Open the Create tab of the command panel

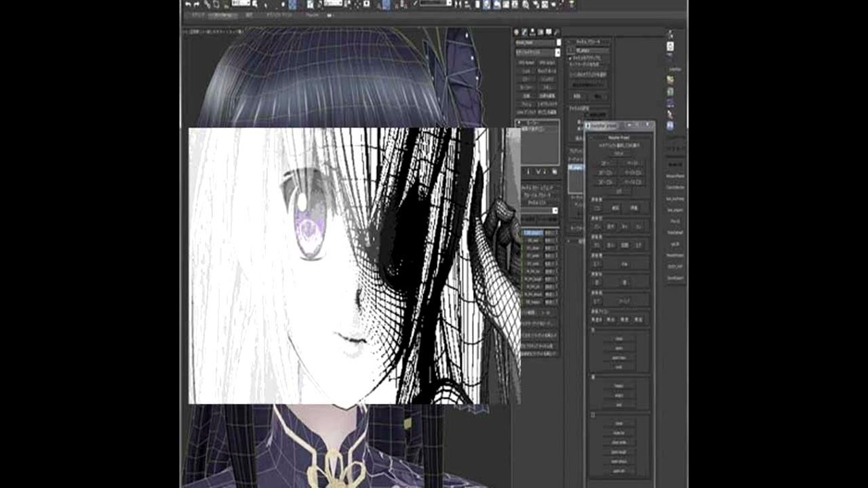[517, 32]
